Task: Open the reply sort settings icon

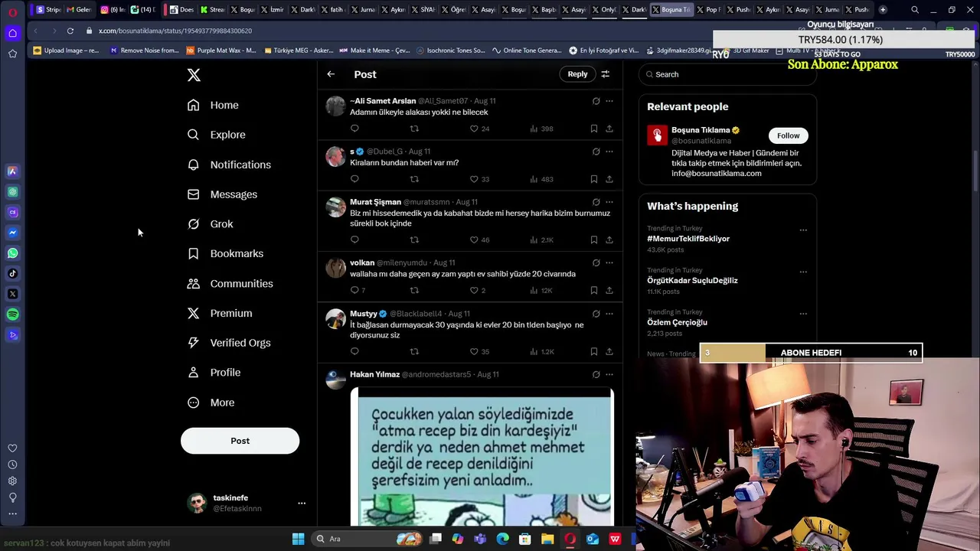Action: tap(605, 74)
